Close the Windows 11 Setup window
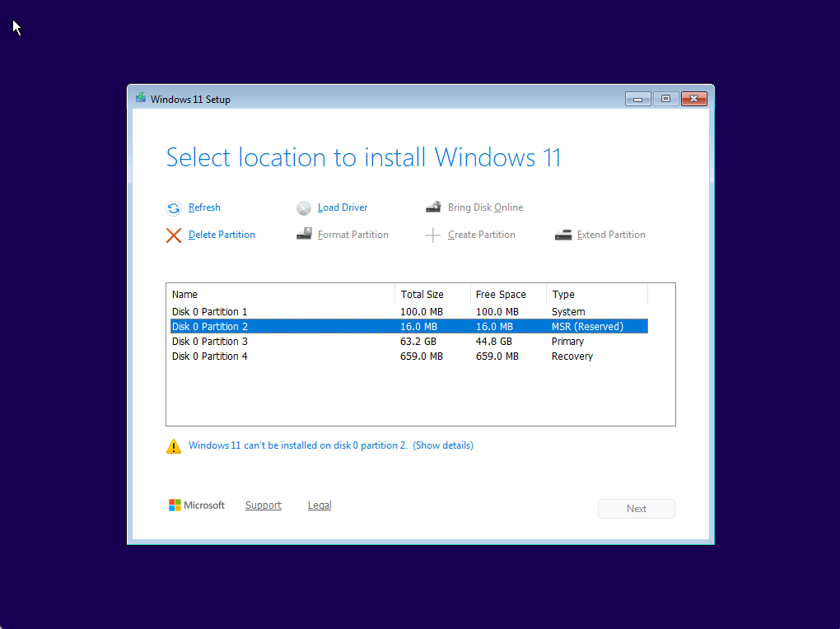The image size is (840, 629). click(x=694, y=99)
